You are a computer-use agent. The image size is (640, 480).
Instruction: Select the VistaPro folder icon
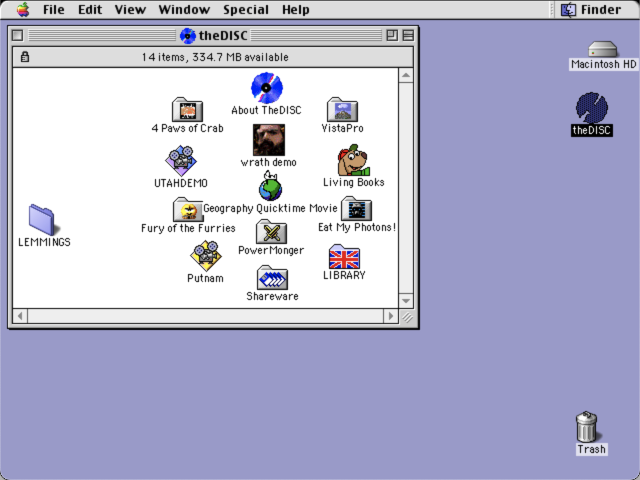point(342,109)
